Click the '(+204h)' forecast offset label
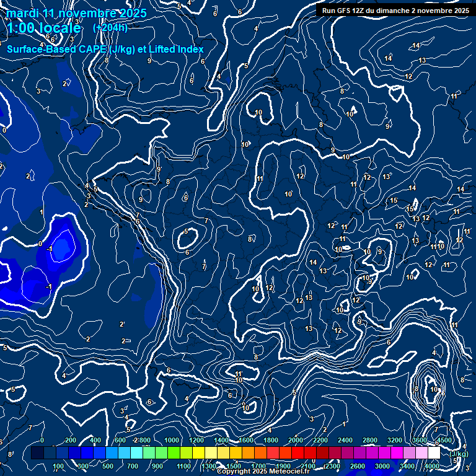This screenshot has height=476, width=476. tap(110, 28)
